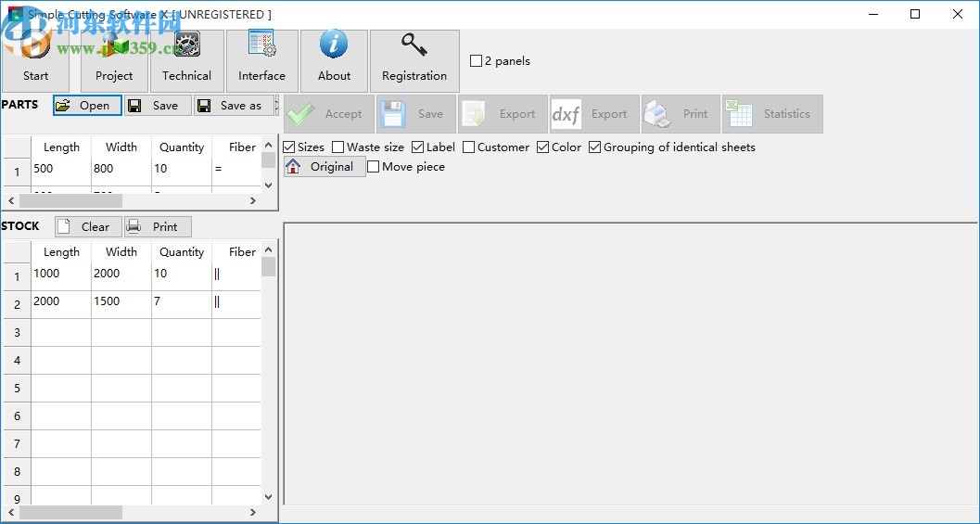Select PARTS cell with length 500
The image size is (980, 524).
[x=61, y=172]
